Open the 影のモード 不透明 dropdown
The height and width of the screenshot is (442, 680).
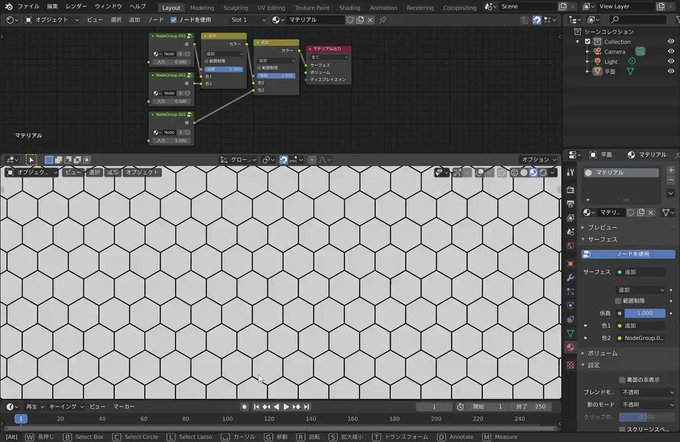pos(648,404)
